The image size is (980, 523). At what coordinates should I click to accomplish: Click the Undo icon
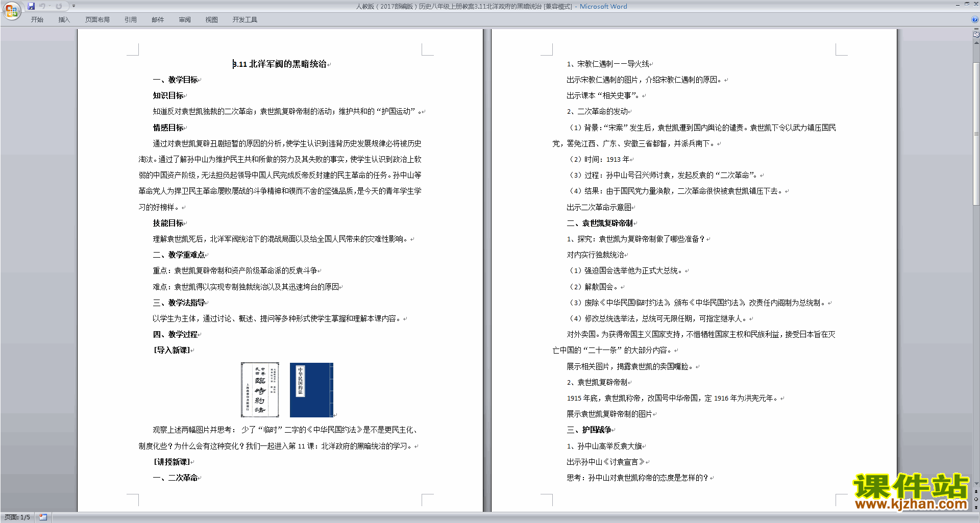42,6
